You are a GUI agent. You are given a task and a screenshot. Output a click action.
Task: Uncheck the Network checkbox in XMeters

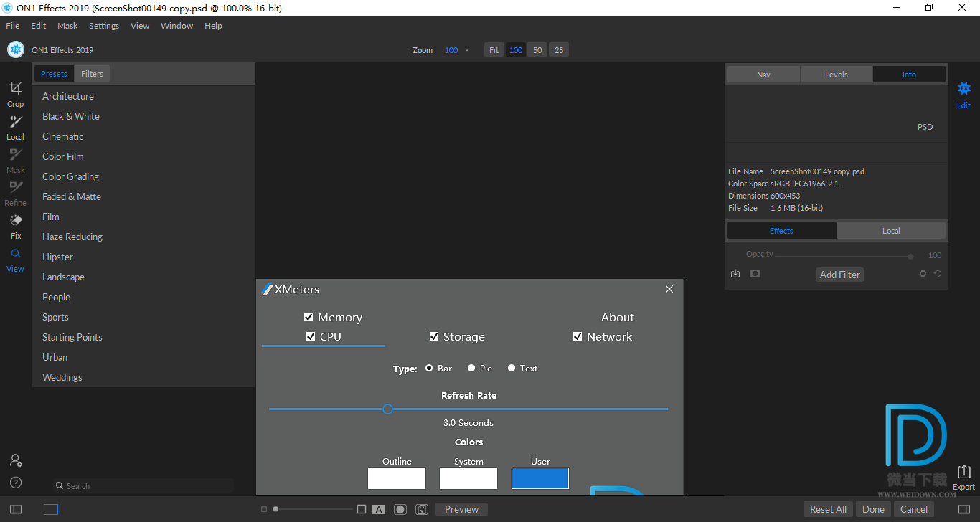point(578,336)
